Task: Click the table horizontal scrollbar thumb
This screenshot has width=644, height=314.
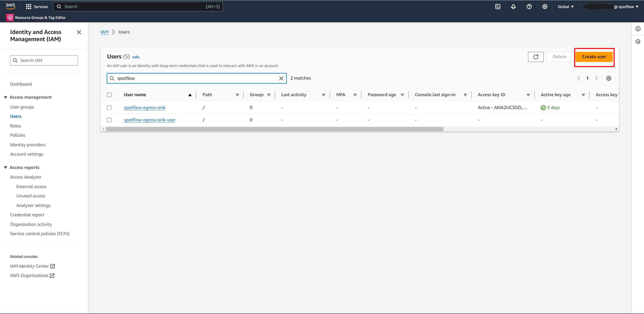Action: click(275, 129)
